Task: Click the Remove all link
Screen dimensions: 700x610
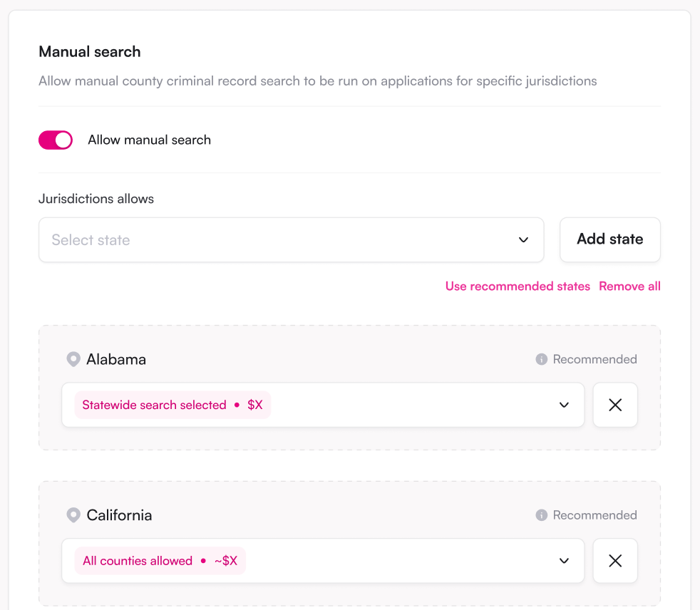Action: (x=629, y=286)
